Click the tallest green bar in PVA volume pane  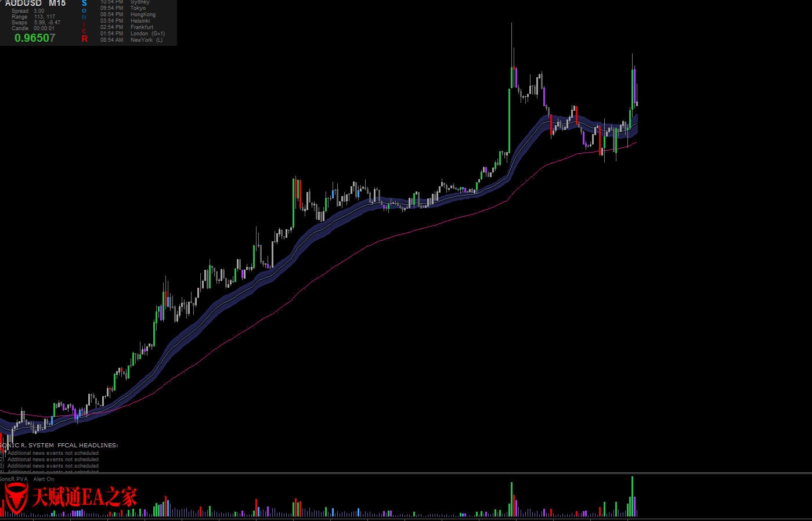(x=632, y=497)
